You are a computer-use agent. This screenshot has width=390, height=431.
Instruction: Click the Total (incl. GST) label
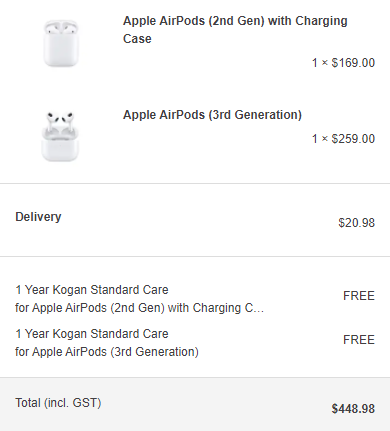tap(58, 403)
